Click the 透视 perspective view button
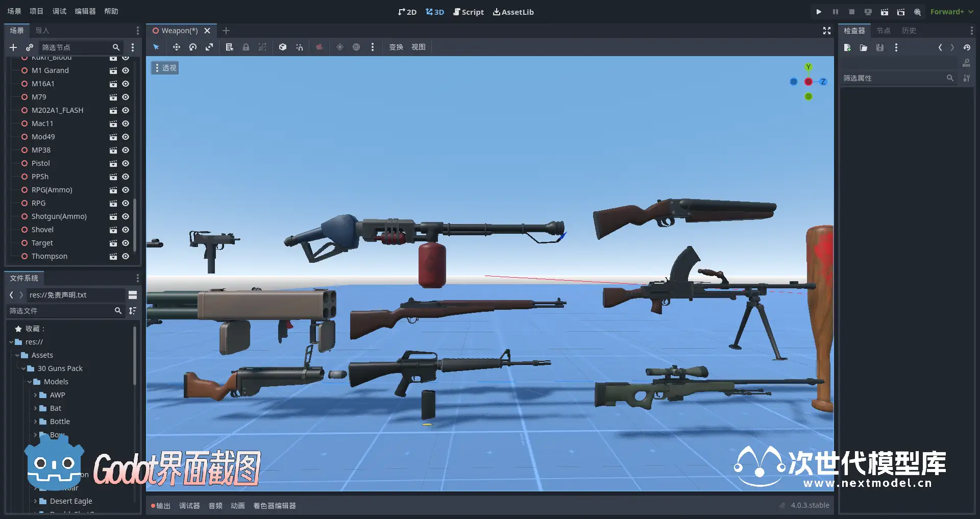980x519 pixels. click(x=165, y=68)
